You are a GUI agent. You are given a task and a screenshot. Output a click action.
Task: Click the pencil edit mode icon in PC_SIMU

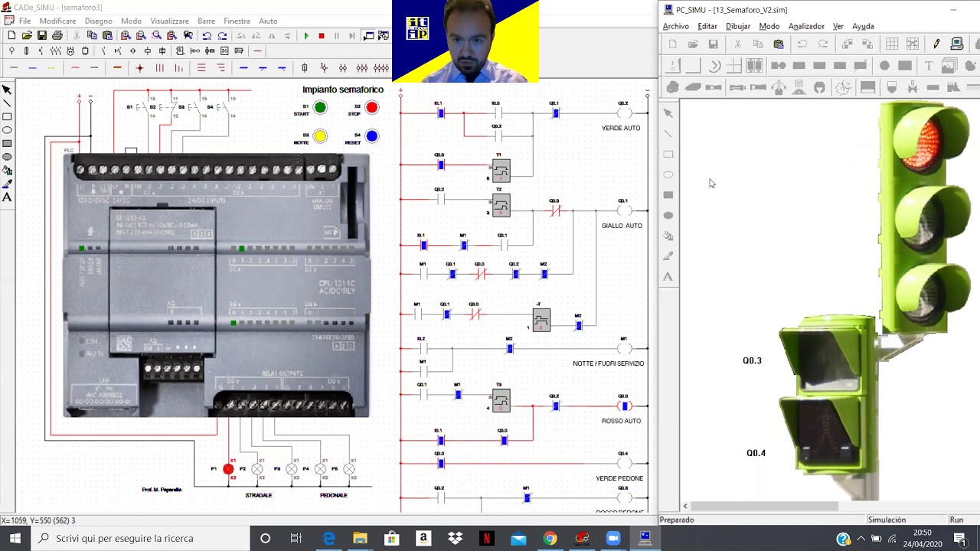(936, 44)
